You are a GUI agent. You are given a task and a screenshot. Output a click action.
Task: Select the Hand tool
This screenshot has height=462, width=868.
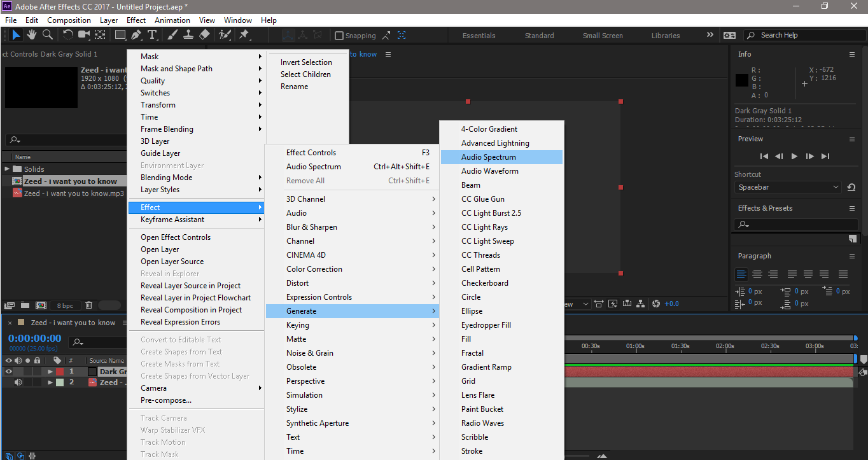click(31, 34)
